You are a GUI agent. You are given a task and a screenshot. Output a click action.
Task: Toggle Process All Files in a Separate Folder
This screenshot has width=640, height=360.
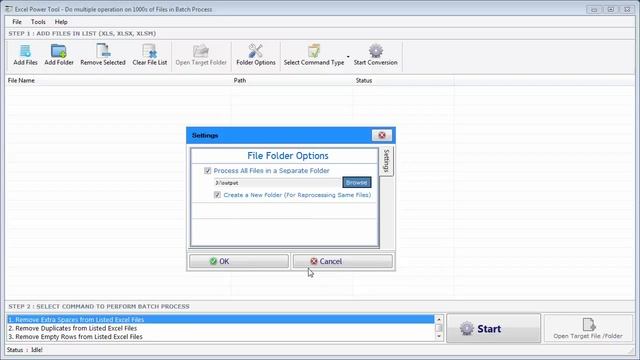point(208,171)
